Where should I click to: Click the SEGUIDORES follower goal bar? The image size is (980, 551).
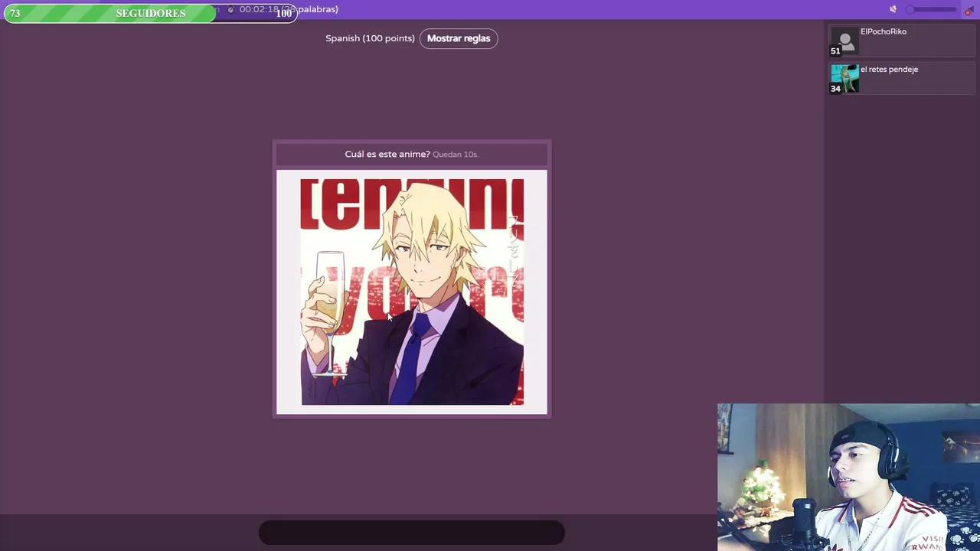150,13
